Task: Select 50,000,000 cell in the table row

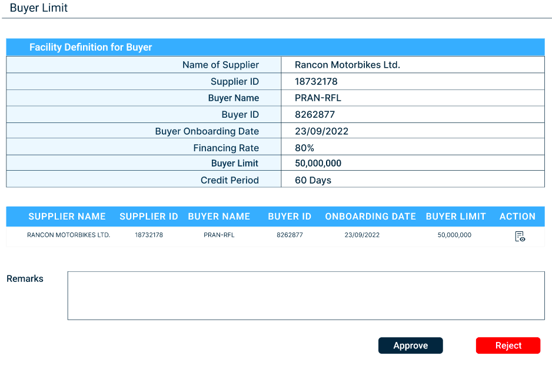Action: tap(454, 235)
